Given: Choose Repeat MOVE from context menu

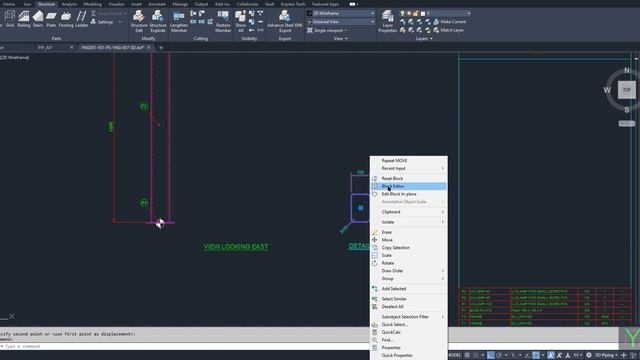Looking at the screenshot, I should point(409,160).
